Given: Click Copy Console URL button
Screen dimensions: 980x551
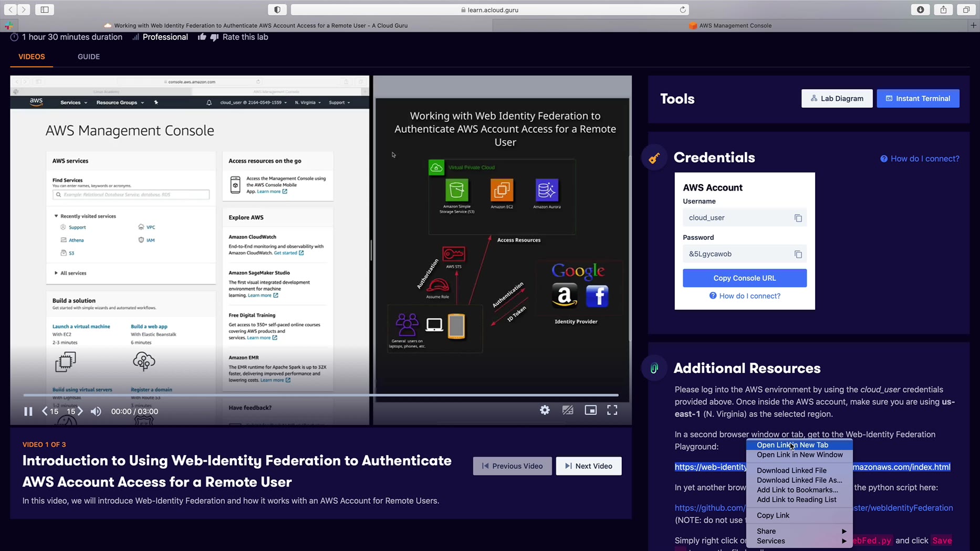Looking at the screenshot, I should pos(744,278).
